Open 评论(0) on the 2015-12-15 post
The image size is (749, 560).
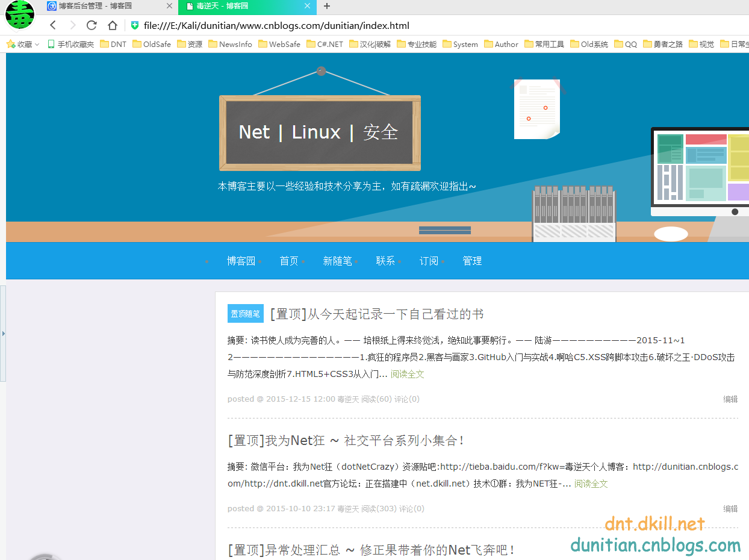[x=407, y=399]
